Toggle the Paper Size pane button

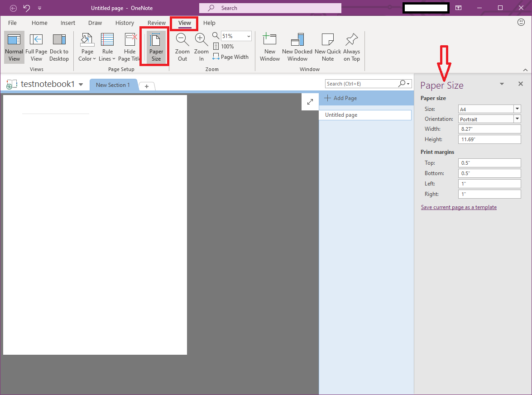pos(156,47)
